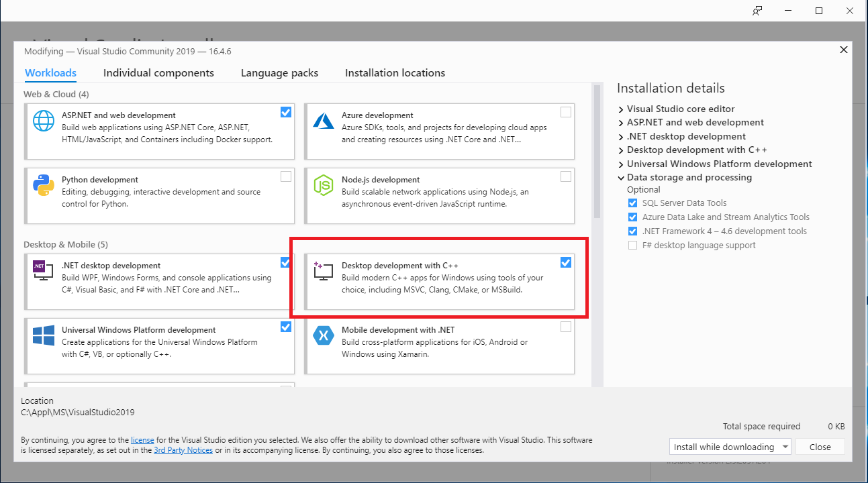The width and height of the screenshot is (868, 483).
Task: Uncheck .NET desktop development workload
Action: (x=286, y=262)
